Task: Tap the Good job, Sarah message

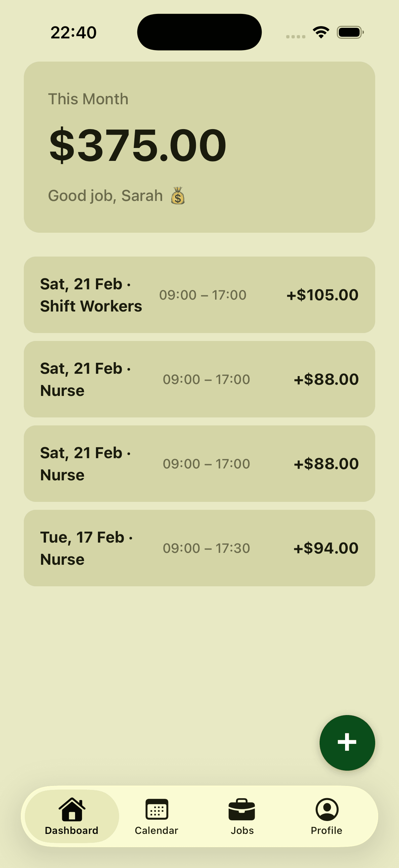Action: pos(106,196)
